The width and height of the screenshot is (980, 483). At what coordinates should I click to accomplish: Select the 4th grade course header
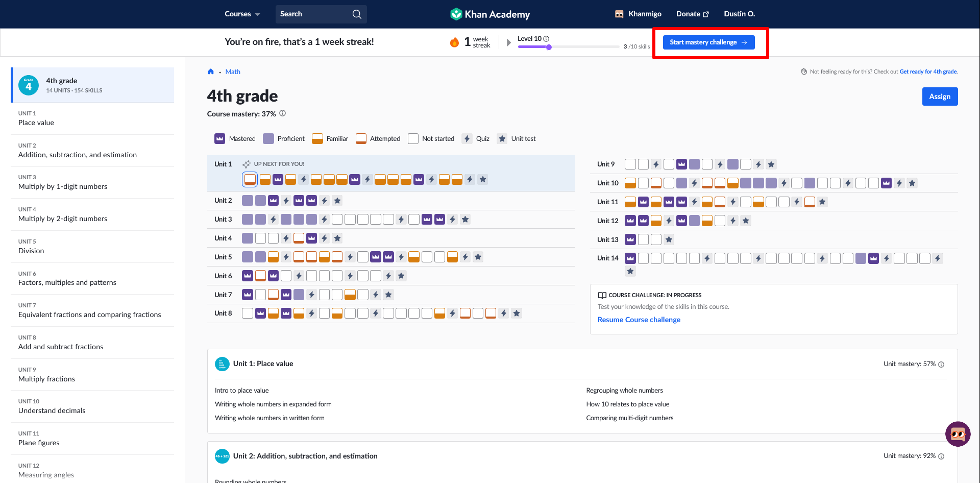(x=92, y=85)
